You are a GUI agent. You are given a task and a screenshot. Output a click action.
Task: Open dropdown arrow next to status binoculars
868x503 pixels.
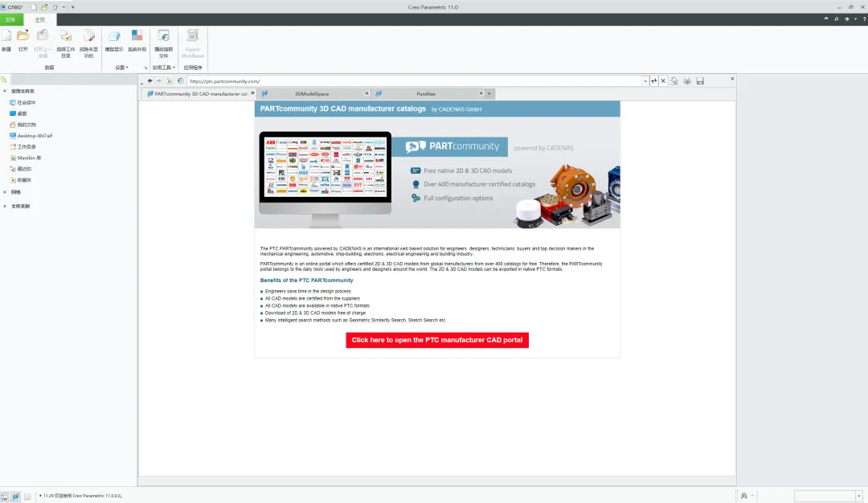point(751,496)
